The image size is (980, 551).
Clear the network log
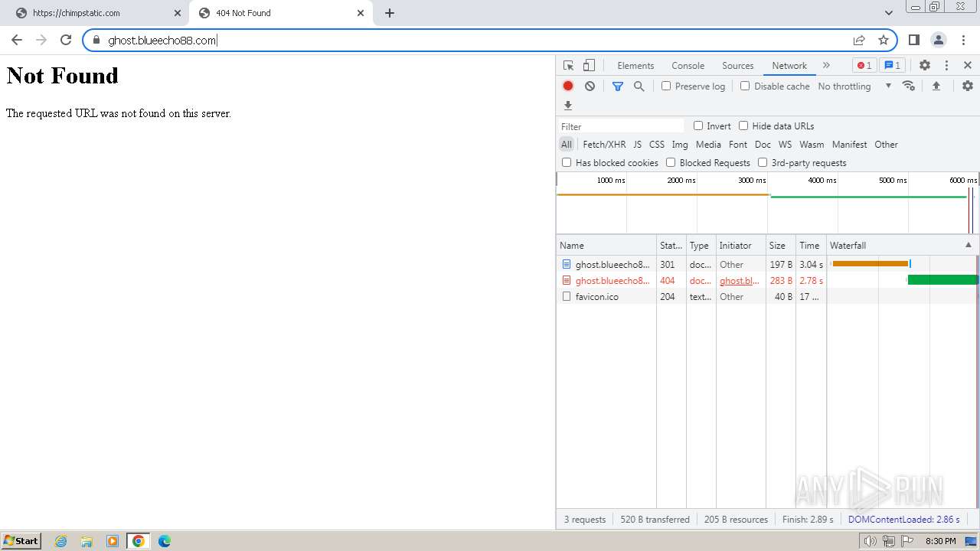point(590,86)
